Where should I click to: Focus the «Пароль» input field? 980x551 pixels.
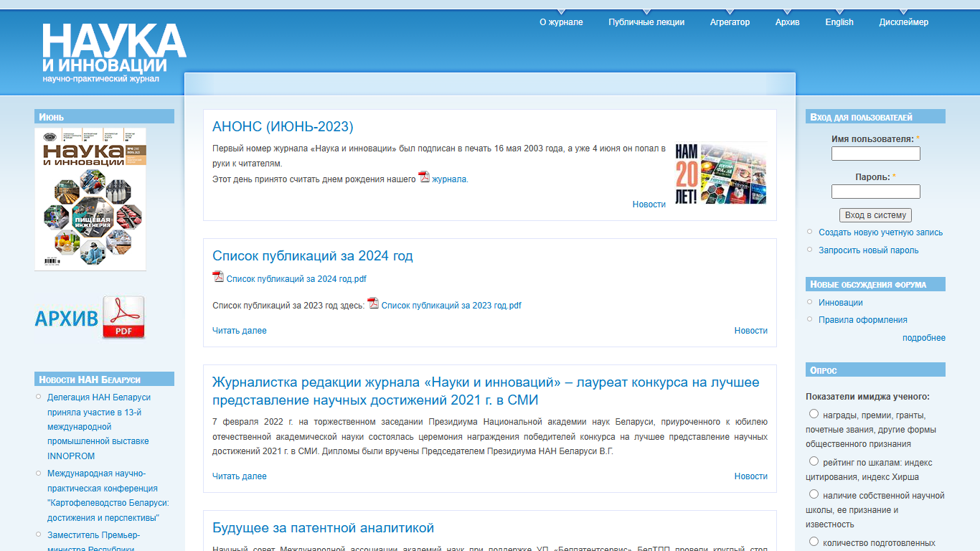coord(875,192)
